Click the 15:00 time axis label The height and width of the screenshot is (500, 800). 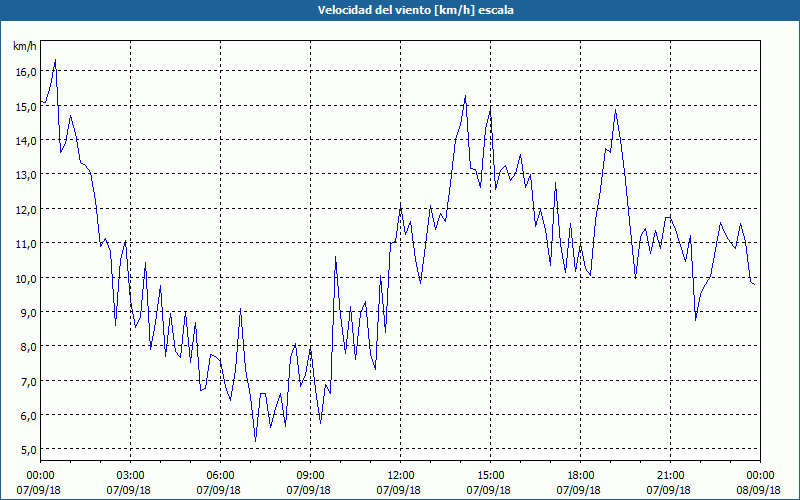pyautogui.click(x=490, y=475)
